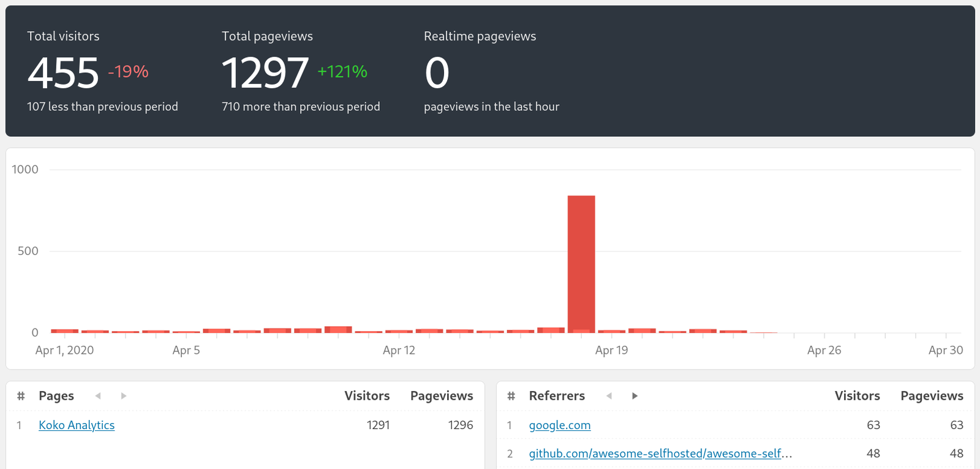This screenshot has height=469, width=980.
Task: Click the chart bar for Apr 1, 2020
Action: [x=64, y=331]
